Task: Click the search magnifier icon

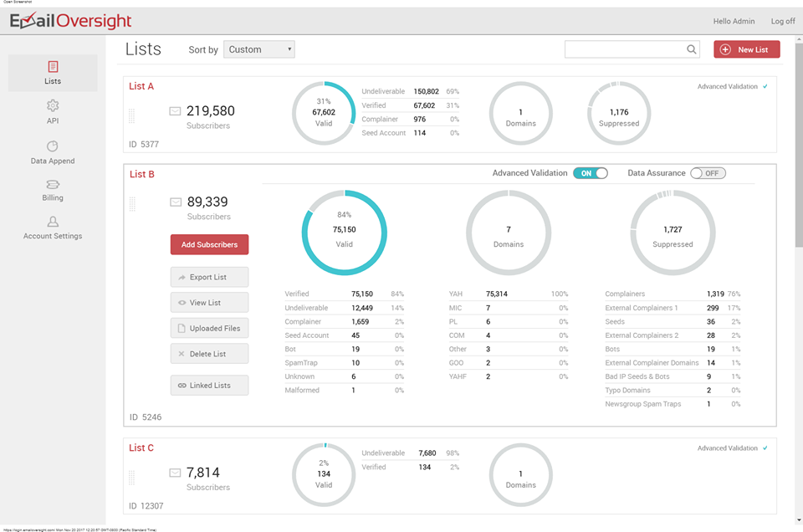Action: pos(692,49)
